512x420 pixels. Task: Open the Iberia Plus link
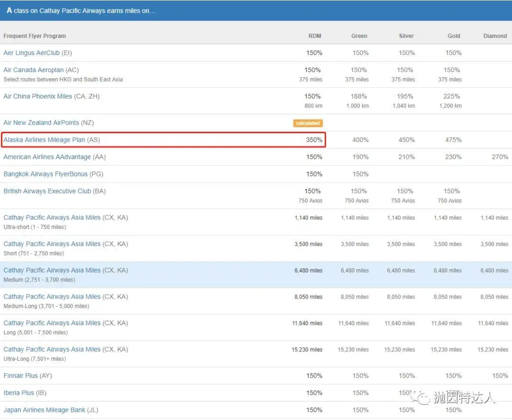(18, 393)
